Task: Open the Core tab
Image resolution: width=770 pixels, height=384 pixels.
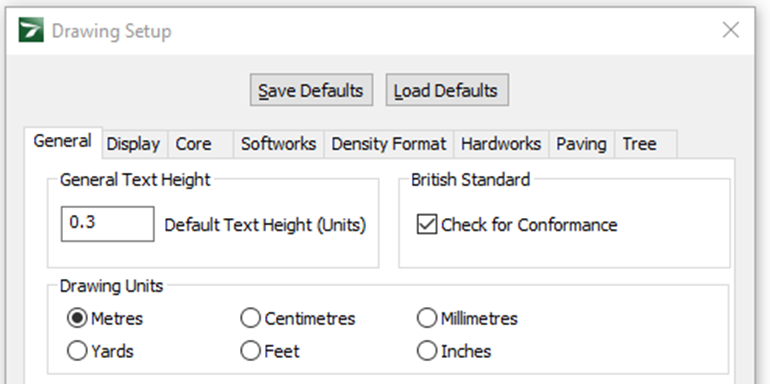Action: tap(200, 144)
